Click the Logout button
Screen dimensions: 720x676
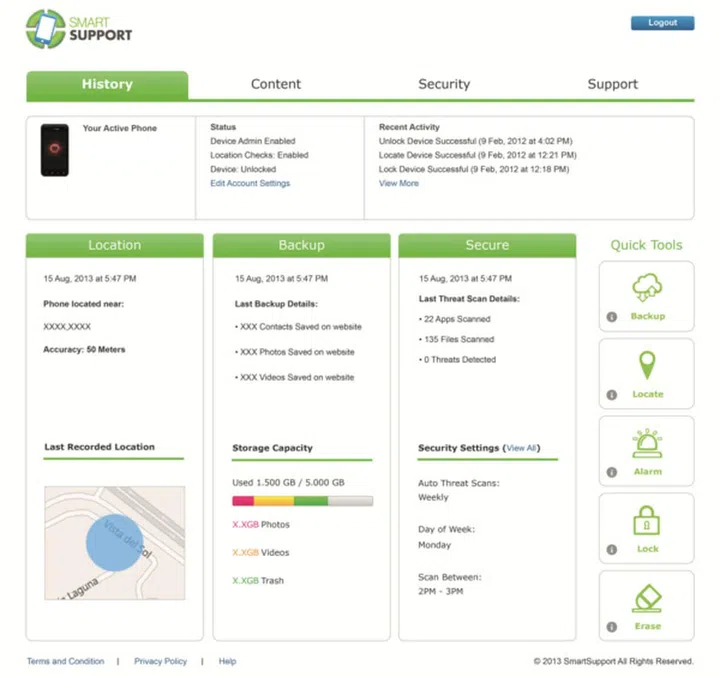663,23
